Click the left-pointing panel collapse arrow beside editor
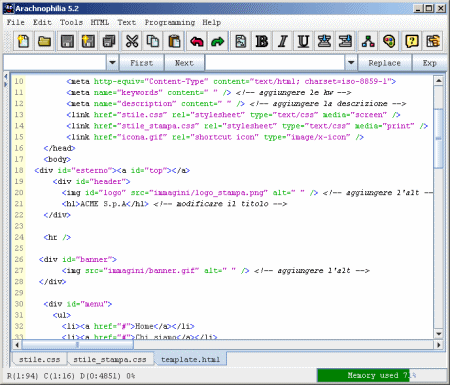 pyautogui.click(x=5, y=77)
